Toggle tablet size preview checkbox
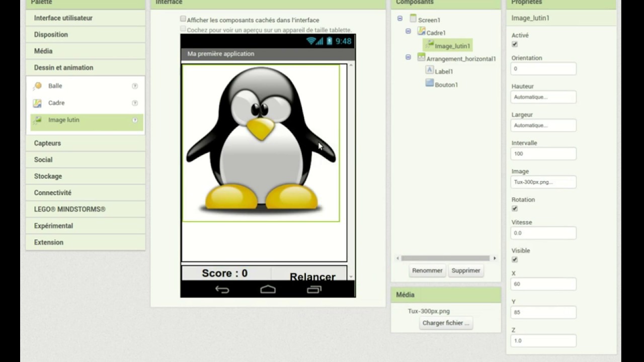Image resolution: width=644 pixels, height=362 pixels. [x=183, y=29]
